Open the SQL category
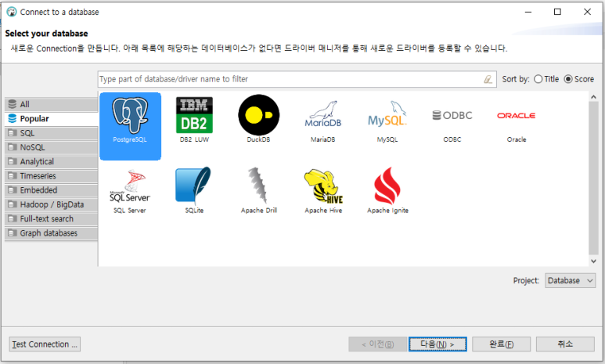Screen dimensions: 605x364 tap(52, 133)
